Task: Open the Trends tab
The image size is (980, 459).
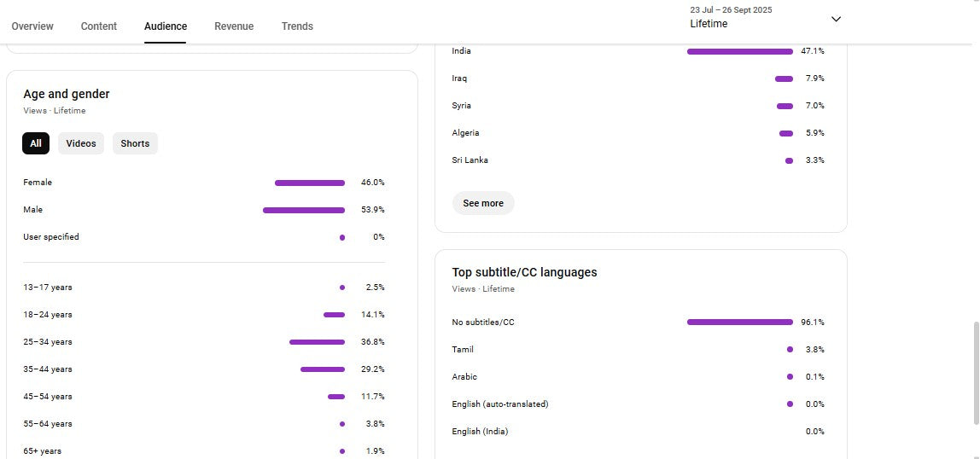Action: tap(297, 26)
